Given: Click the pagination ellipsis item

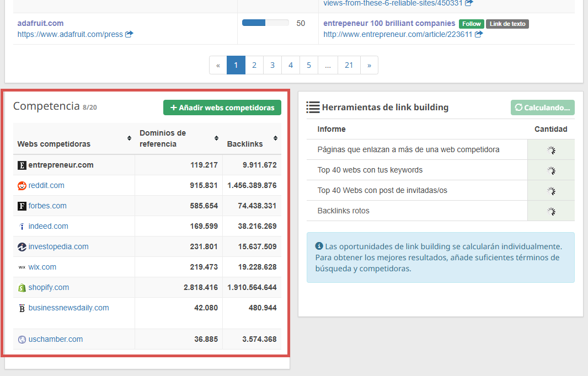Looking at the screenshot, I should (x=328, y=65).
